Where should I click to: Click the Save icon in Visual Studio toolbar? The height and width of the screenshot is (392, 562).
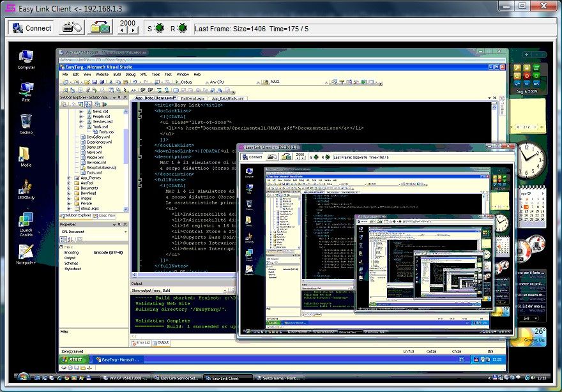[96, 82]
